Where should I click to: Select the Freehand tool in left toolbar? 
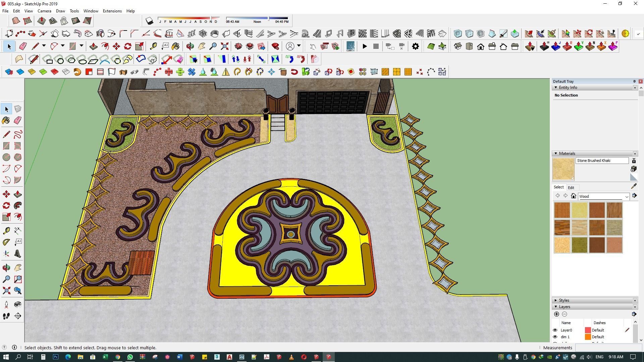[18, 134]
